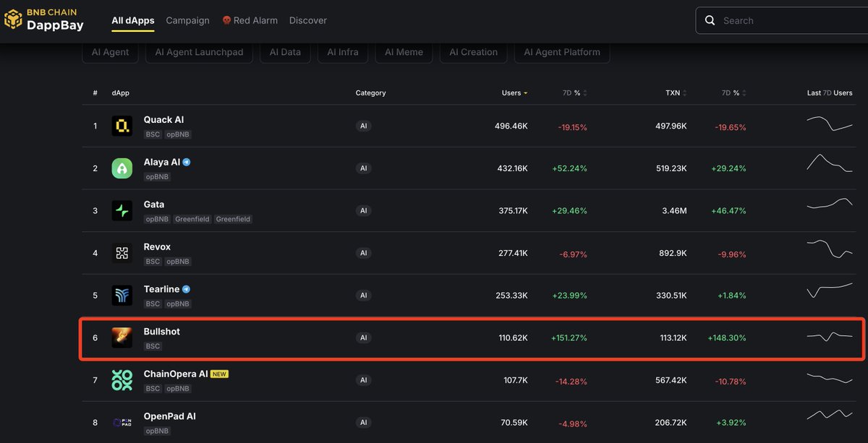Sort by the 7D % column beside TXN

pos(734,93)
